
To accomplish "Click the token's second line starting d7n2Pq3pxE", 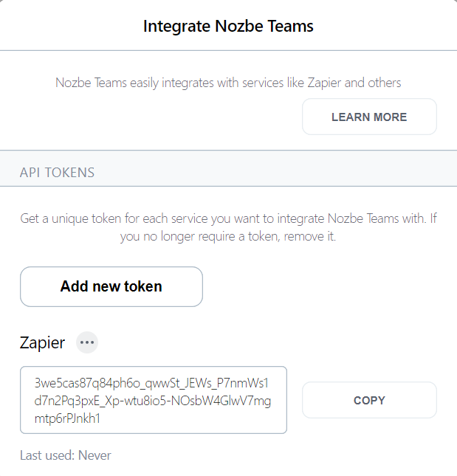I will (152, 401).
